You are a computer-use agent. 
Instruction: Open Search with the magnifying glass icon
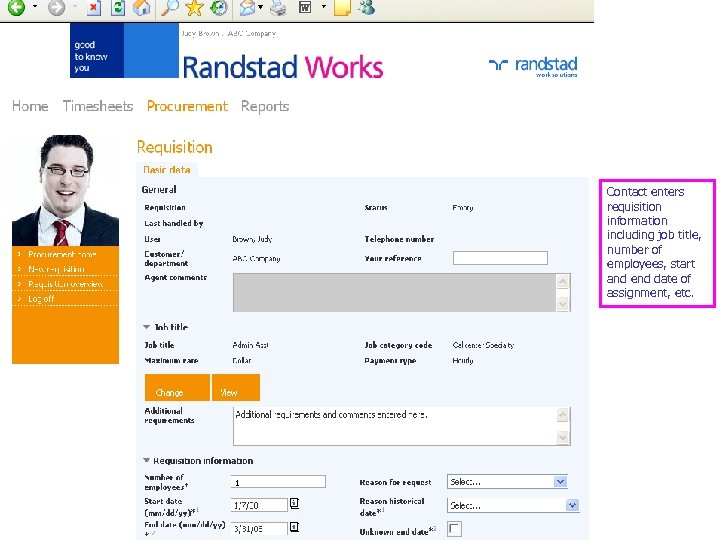(169, 7)
